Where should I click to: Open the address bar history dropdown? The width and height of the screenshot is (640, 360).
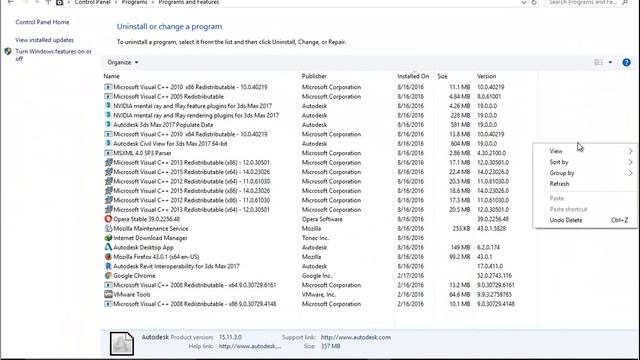click(524, 2)
